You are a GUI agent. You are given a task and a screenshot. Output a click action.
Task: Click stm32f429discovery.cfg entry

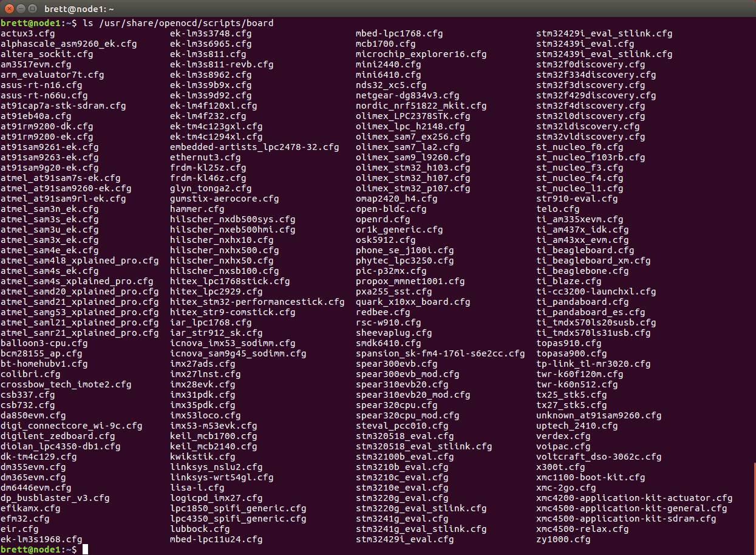[x=596, y=95]
